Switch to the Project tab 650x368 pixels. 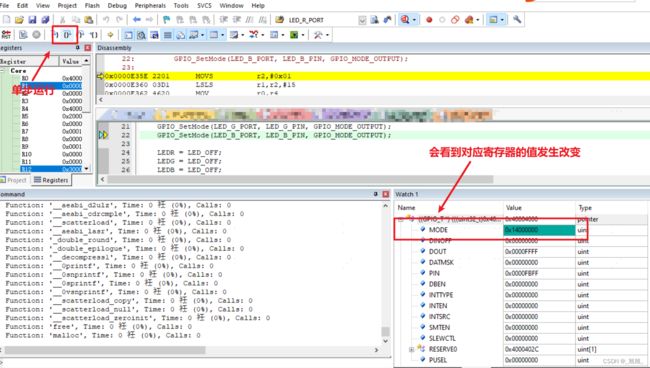[x=14, y=180]
